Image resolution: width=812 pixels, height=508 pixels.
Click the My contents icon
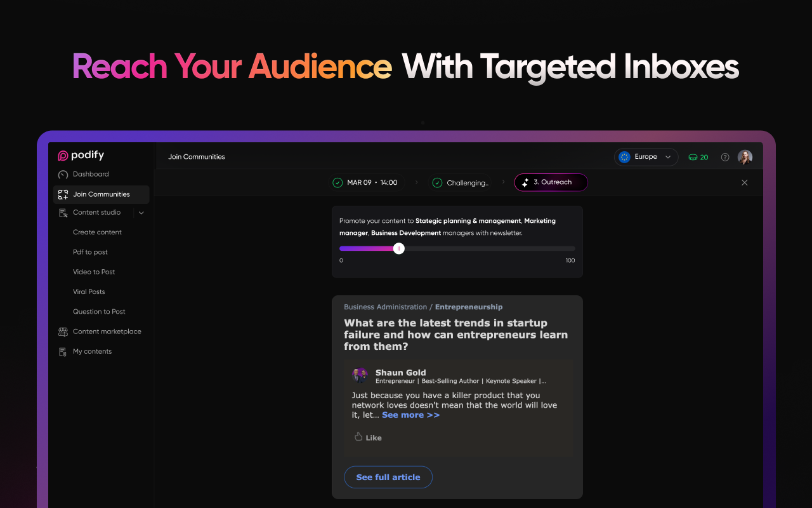tap(63, 352)
